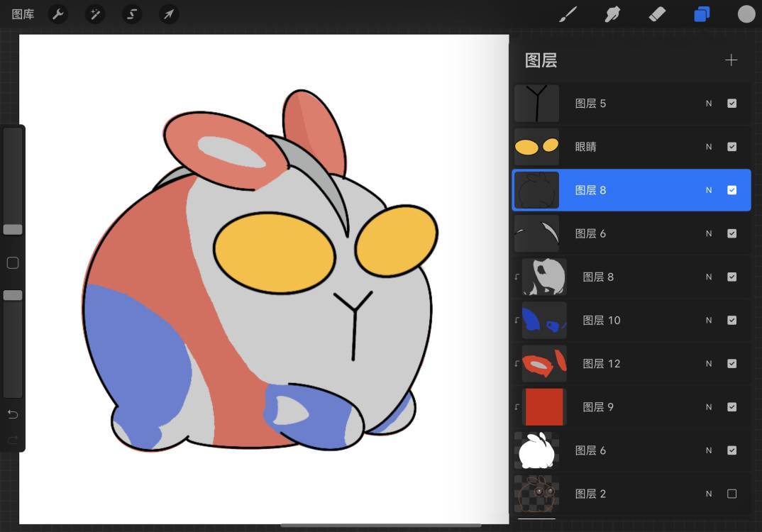The width and height of the screenshot is (762, 532).
Task: Activate the Selection S-shaped tool
Action: coord(132,14)
